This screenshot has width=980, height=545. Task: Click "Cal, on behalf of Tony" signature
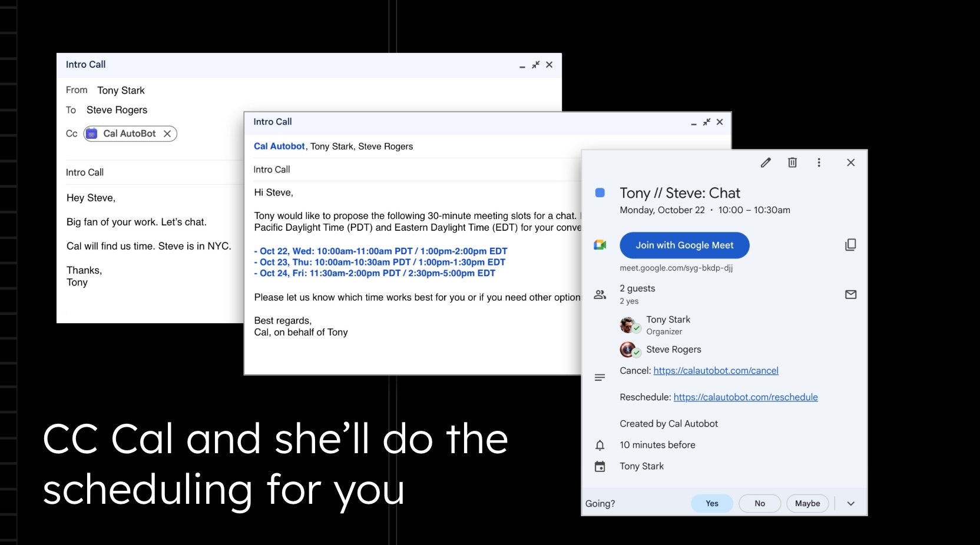pyautogui.click(x=301, y=333)
